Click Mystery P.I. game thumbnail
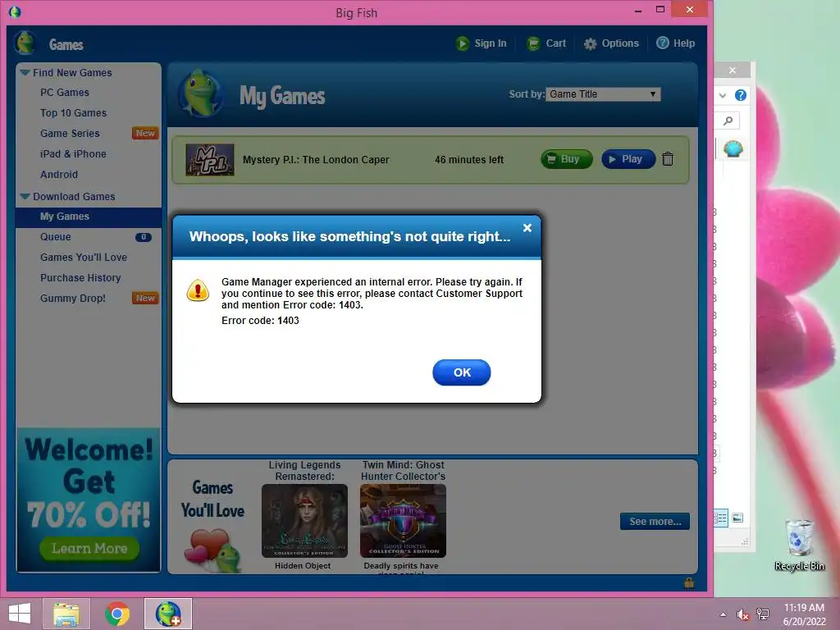Image resolution: width=840 pixels, height=630 pixels. 210,160
